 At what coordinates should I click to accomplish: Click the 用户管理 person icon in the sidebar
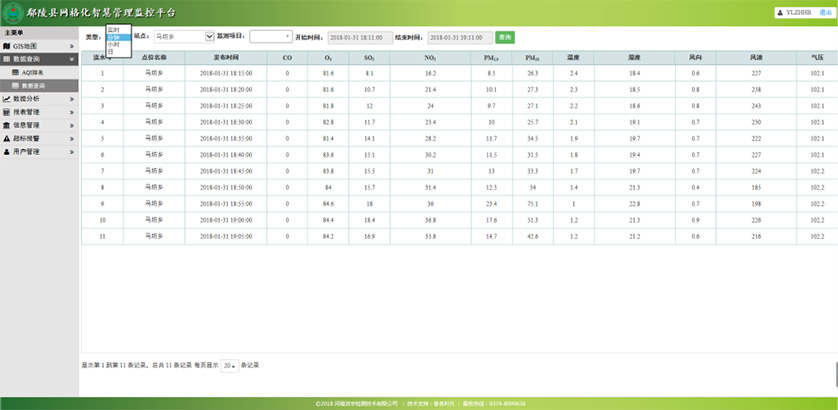point(6,152)
